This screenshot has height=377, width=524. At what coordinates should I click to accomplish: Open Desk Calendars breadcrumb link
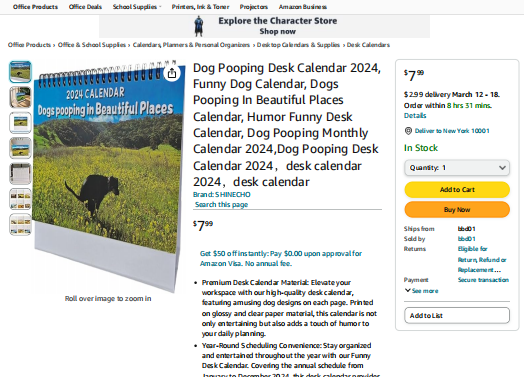tap(368, 45)
